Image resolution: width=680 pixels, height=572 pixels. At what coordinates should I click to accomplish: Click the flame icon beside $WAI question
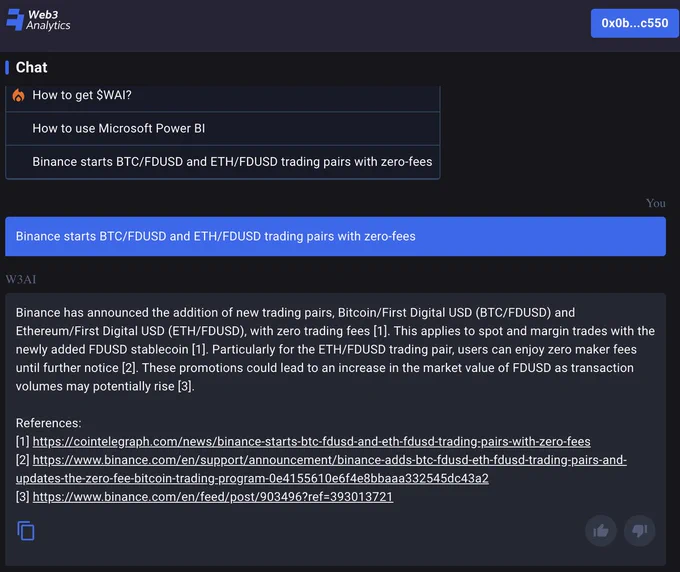(x=18, y=95)
